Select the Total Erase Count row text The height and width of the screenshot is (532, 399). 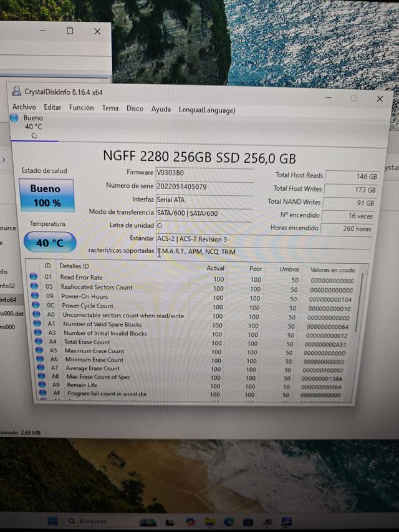(x=87, y=342)
